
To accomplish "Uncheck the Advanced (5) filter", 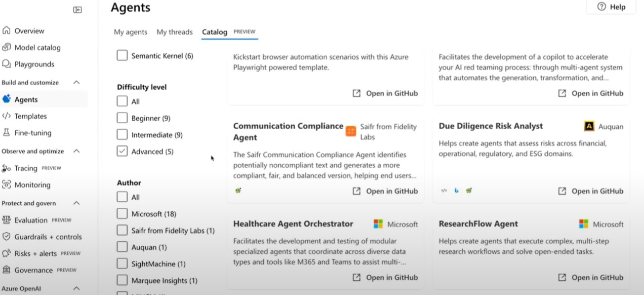I will tap(122, 152).
